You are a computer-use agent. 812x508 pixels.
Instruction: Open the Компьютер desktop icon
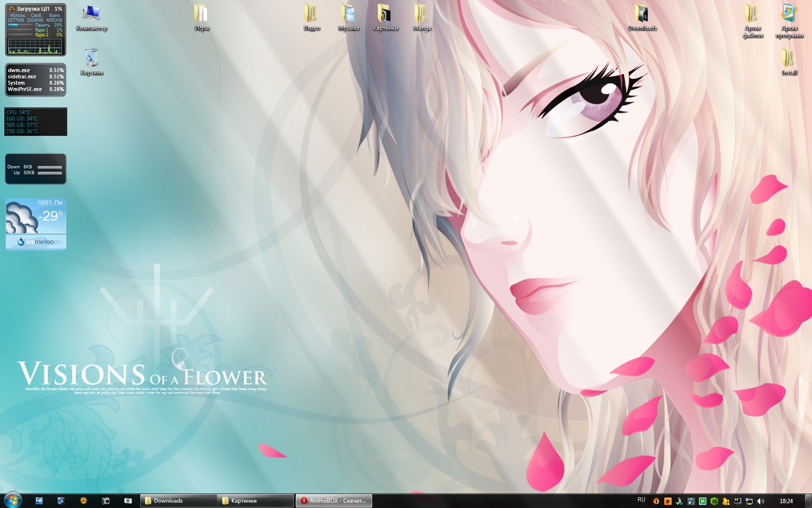(x=91, y=18)
